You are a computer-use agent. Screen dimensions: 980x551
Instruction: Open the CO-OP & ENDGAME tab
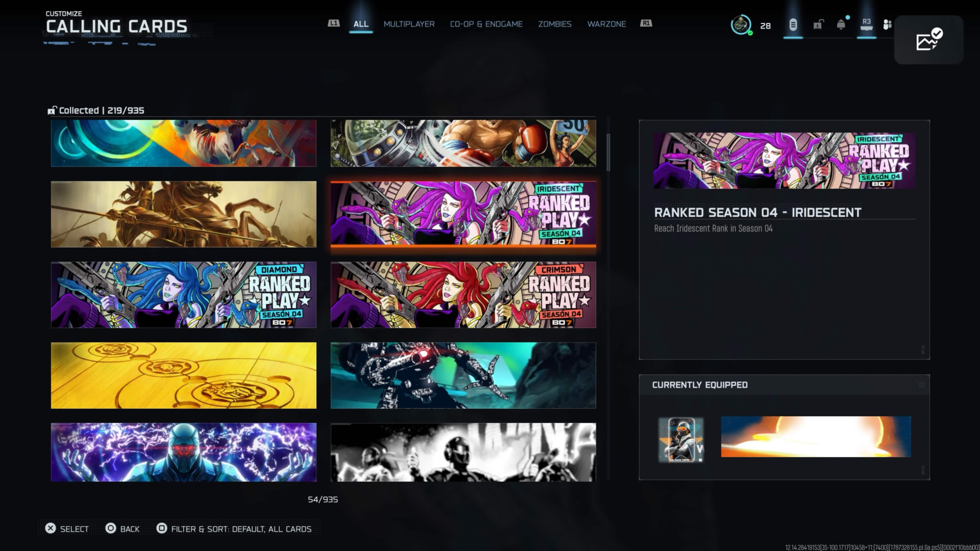click(x=486, y=24)
